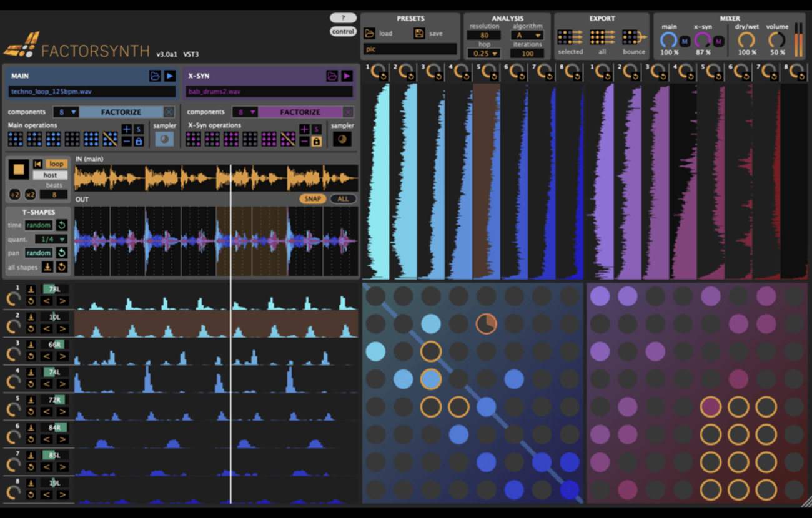This screenshot has width=812, height=518.
Task: Shift component 4 left with < arrow
Action: [47, 384]
